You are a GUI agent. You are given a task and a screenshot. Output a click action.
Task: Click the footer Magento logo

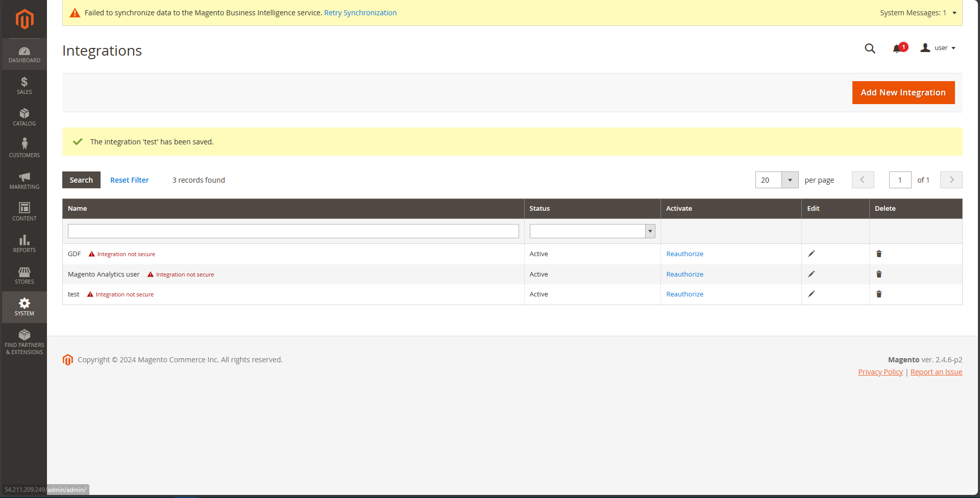(68, 360)
